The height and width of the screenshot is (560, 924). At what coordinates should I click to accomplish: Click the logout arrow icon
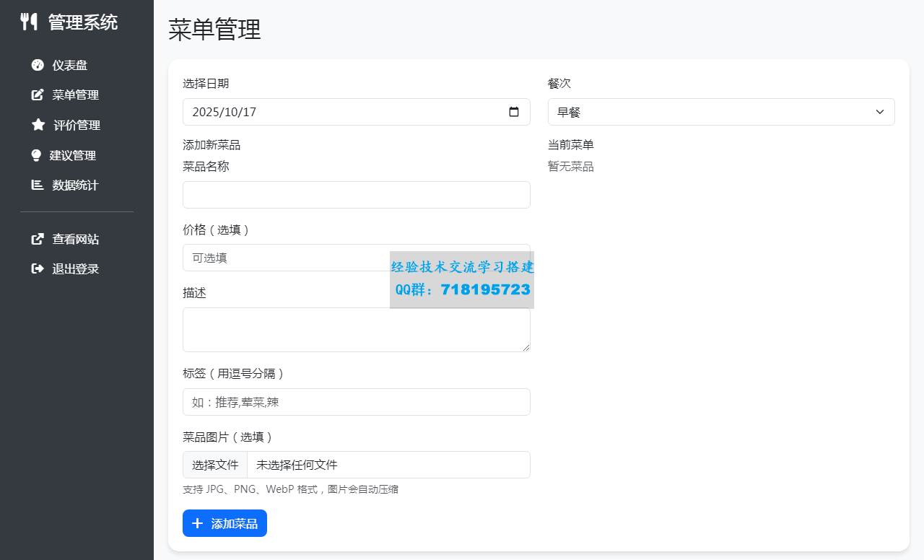point(38,268)
